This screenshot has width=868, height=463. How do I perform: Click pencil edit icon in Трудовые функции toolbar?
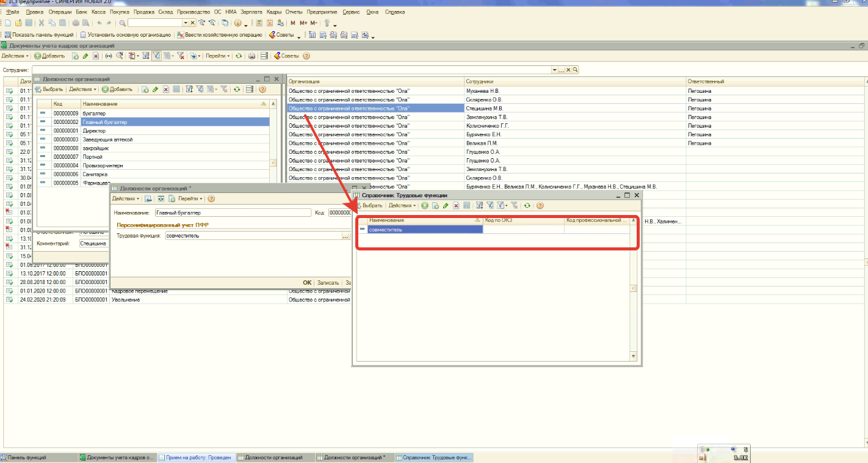tap(445, 206)
